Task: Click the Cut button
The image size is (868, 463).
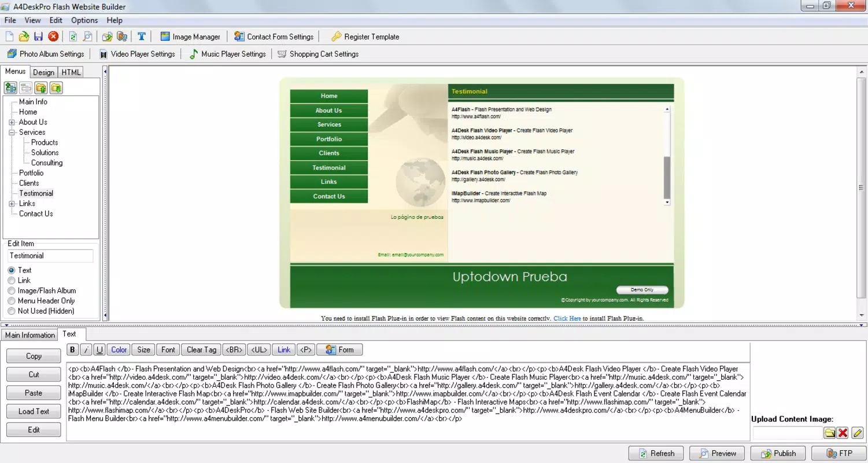Action: tap(34, 374)
